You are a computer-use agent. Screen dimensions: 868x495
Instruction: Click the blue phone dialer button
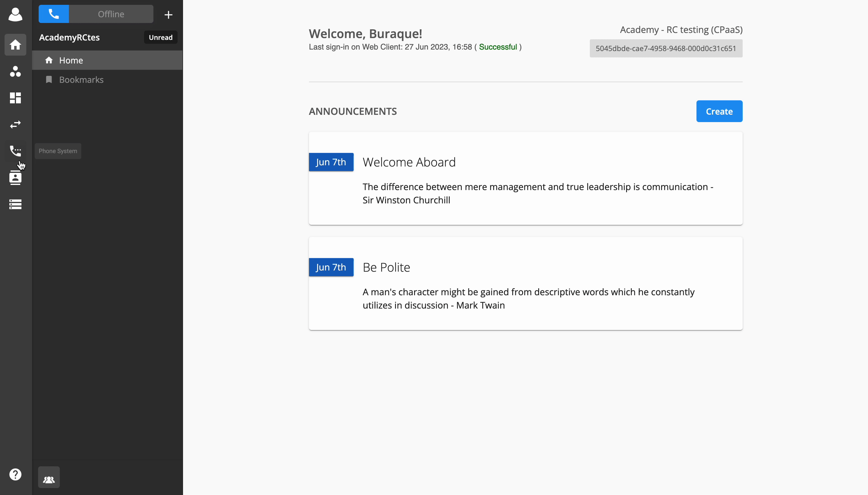click(54, 14)
